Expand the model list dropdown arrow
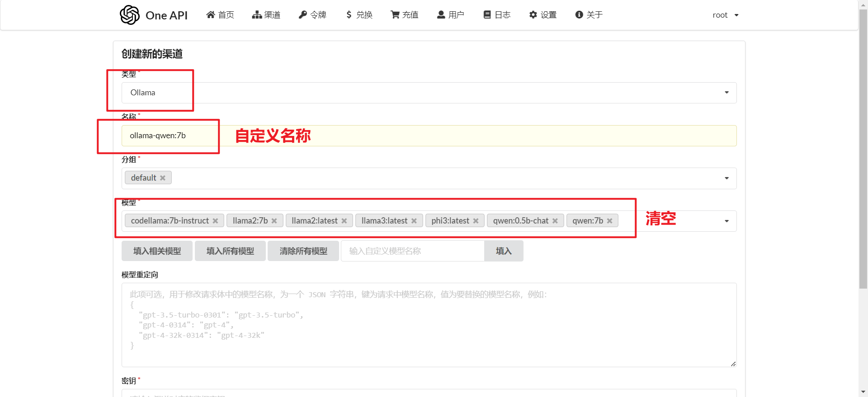Image resolution: width=868 pixels, height=397 pixels. (x=726, y=221)
